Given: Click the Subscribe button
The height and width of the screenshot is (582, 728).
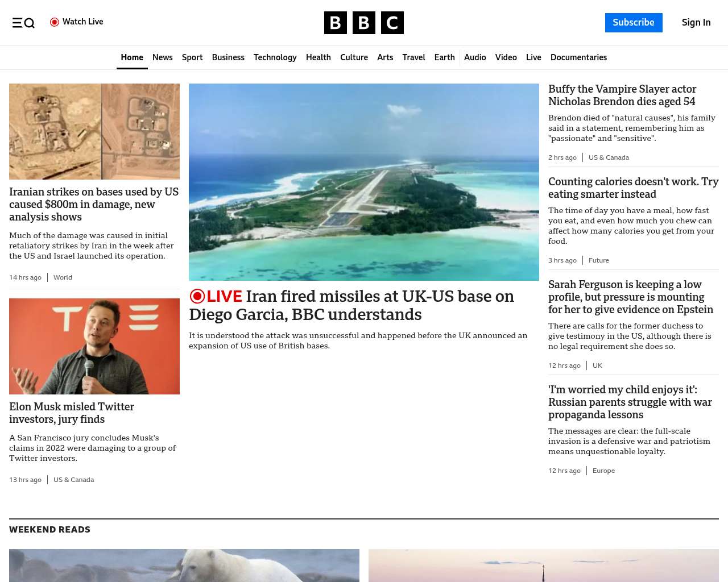Looking at the screenshot, I should tap(634, 23).
